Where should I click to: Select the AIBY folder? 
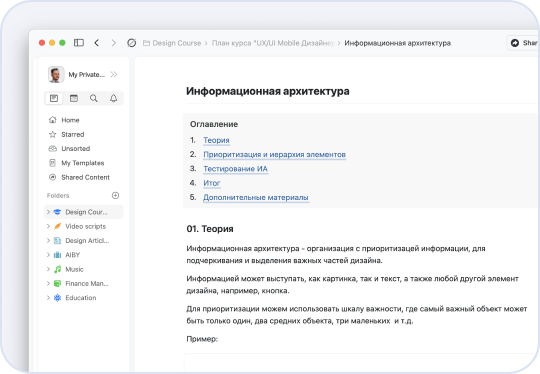point(73,255)
